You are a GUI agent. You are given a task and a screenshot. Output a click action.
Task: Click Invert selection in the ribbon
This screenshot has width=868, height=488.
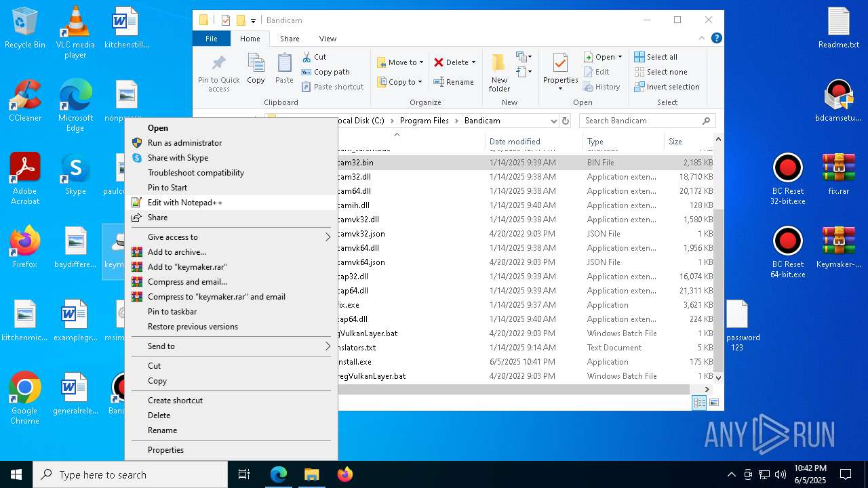[x=667, y=87]
